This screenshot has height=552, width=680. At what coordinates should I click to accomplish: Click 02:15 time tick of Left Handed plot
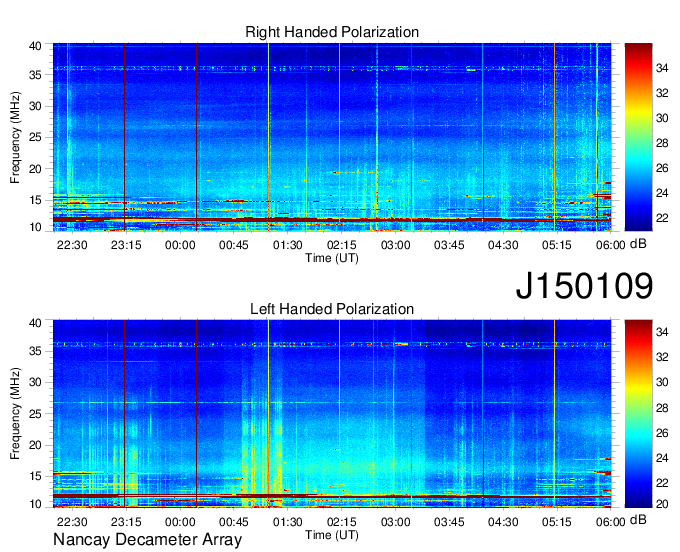point(342,522)
